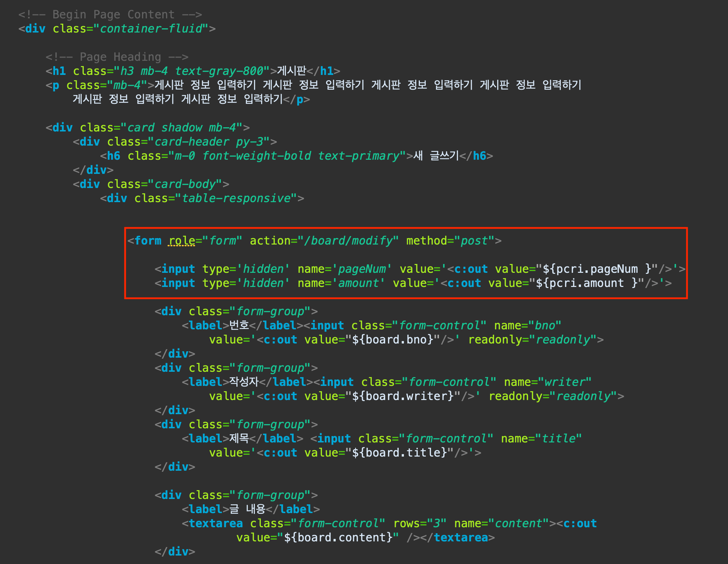Click the 'card shadow mb-4' class value

[181, 128]
